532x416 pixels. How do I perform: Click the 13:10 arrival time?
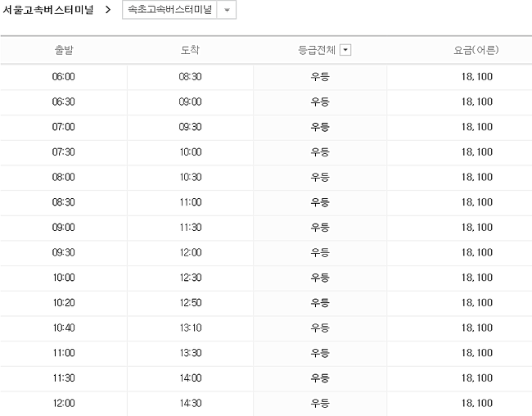click(x=191, y=328)
